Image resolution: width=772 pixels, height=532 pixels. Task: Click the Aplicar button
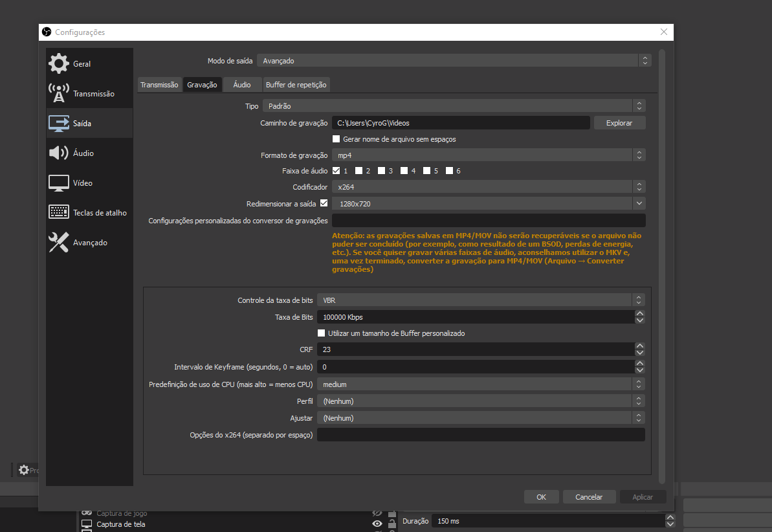click(x=643, y=497)
